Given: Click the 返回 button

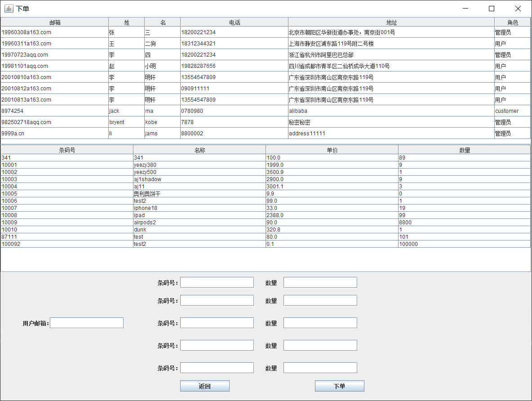Looking at the screenshot, I should click(x=204, y=386).
